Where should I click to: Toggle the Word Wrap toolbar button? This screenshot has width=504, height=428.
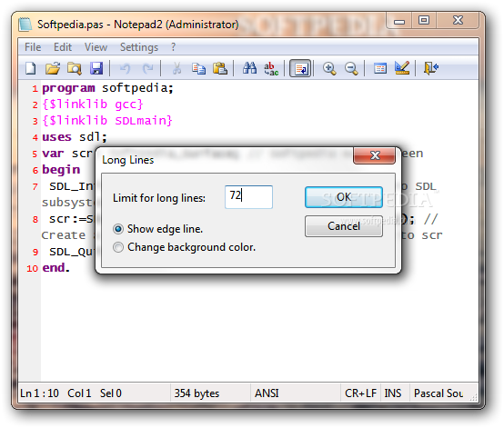pos(300,68)
